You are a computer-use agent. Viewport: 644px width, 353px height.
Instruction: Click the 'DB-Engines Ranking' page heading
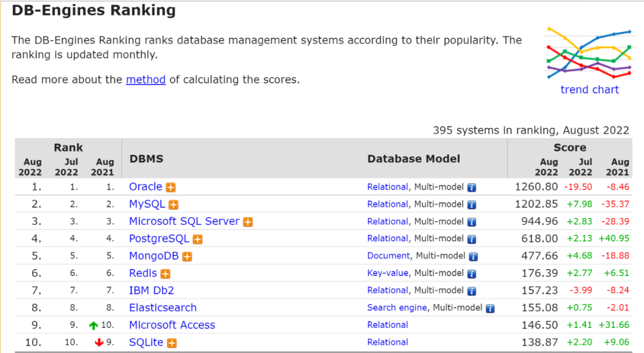click(x=94, y=10)
